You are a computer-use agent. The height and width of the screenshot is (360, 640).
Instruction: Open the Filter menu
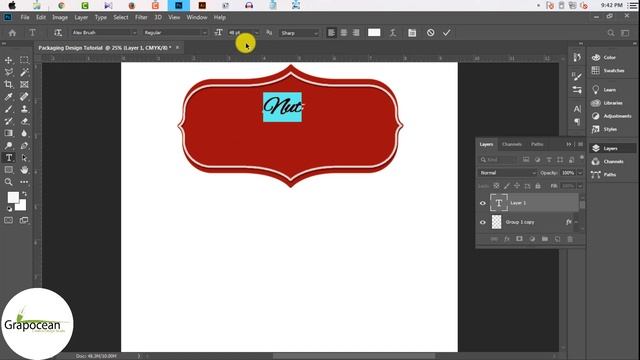point(141,18)
